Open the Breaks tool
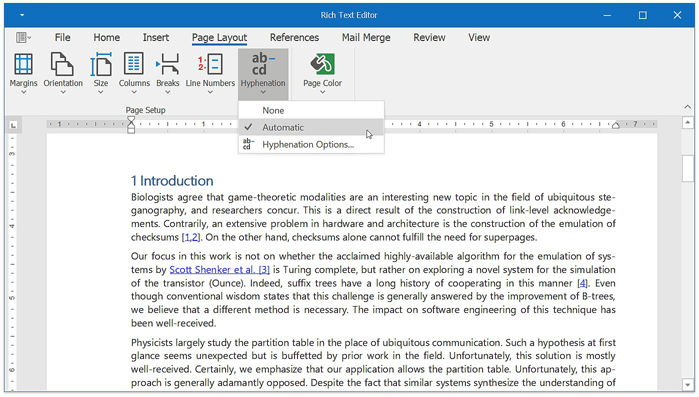Image resolution: width=699 pixels, height=397 pixels. pyautogui.click(x=168, y=73)
